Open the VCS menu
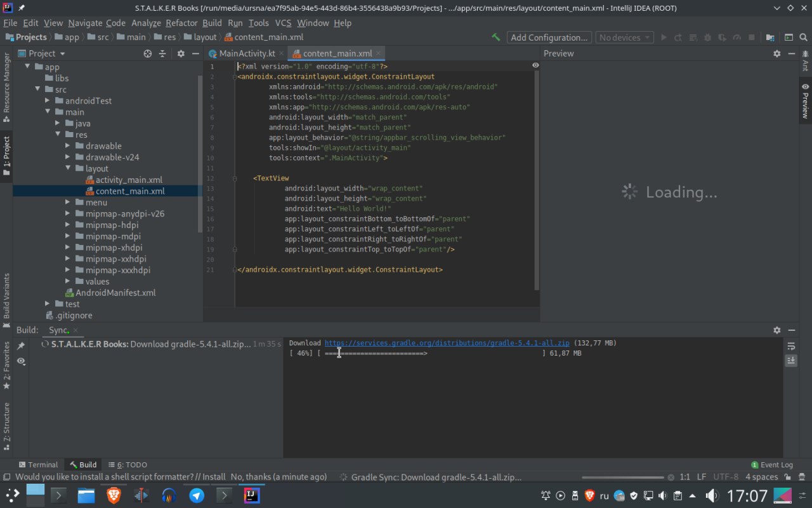The width and height of the screenshot is (812, 508). click(283, 23)
